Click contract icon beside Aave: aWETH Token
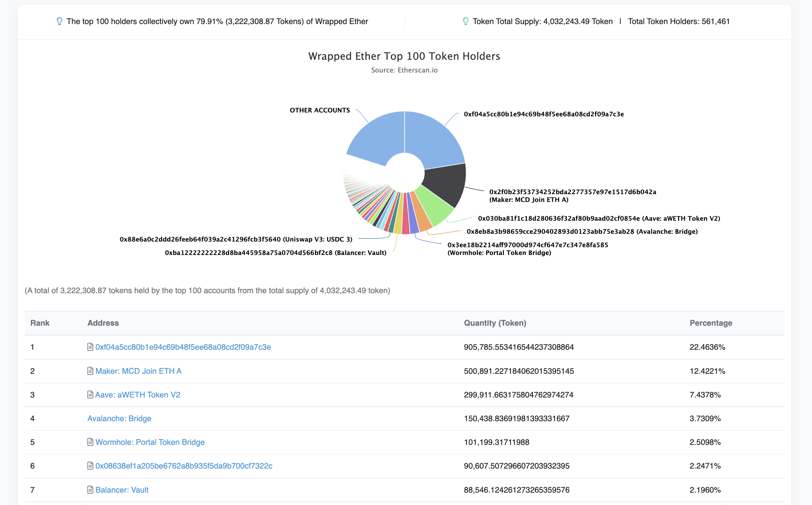Screen dimensions: 812x505 tap(90, 395)
